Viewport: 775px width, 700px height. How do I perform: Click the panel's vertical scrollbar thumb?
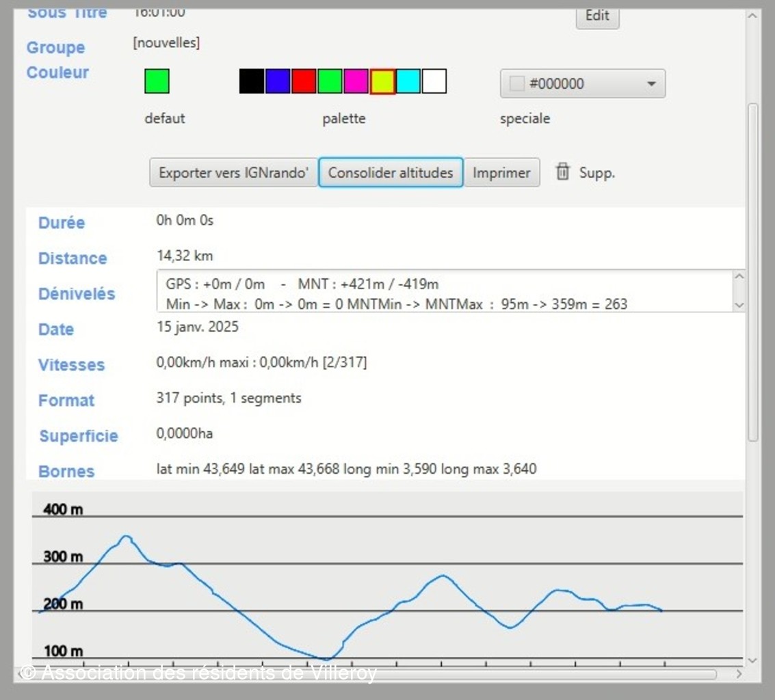tap(752, 273)
